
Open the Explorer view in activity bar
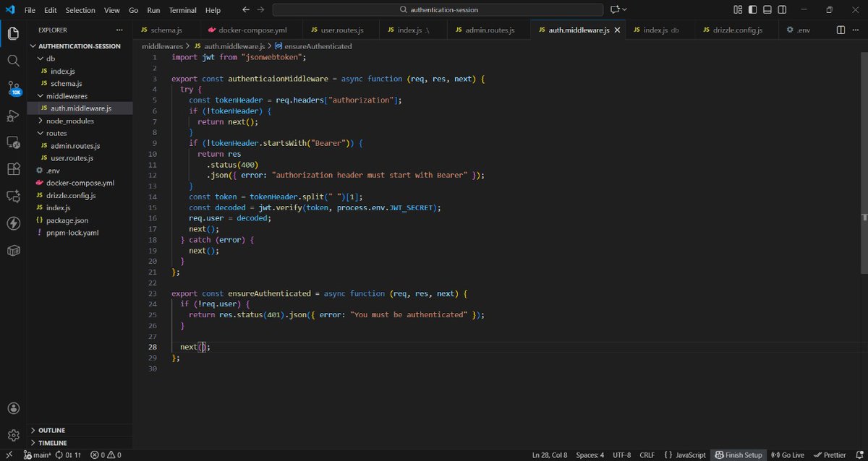click(x=13, y=33)
